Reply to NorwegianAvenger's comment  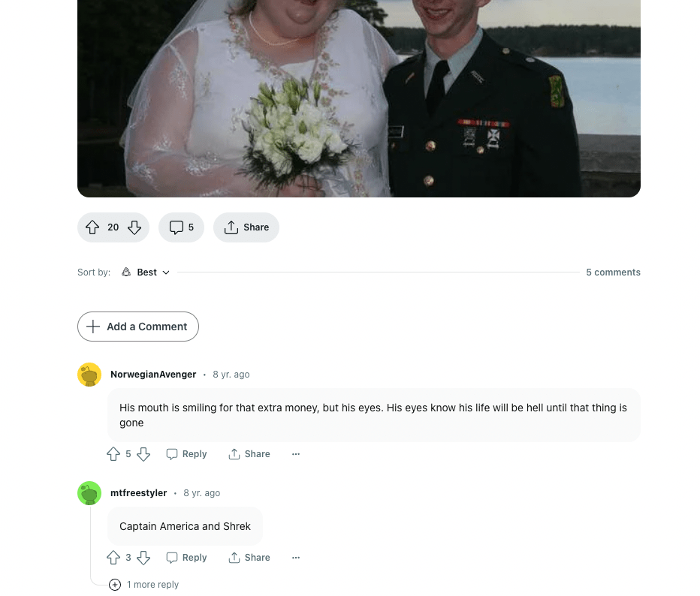(186, 454)
